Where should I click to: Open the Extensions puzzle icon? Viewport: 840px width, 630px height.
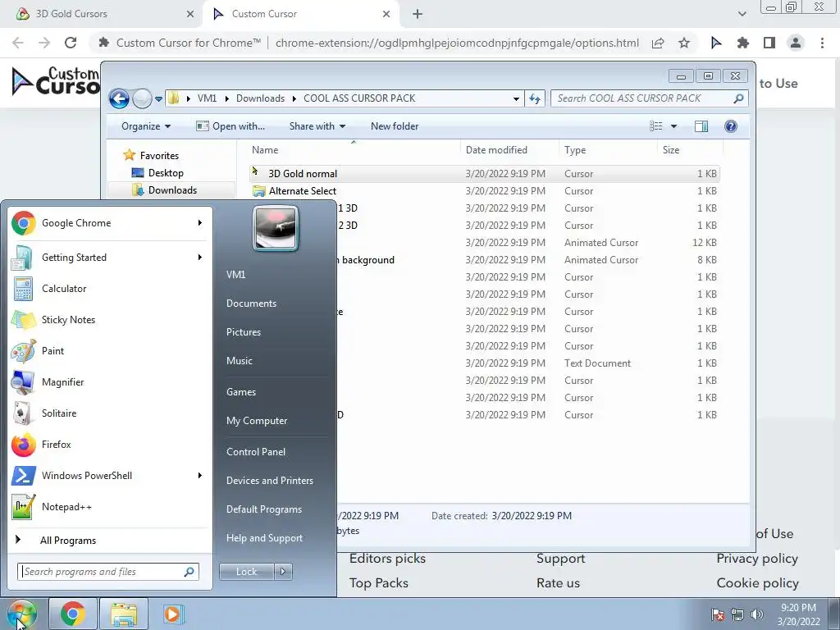point(742,43)
